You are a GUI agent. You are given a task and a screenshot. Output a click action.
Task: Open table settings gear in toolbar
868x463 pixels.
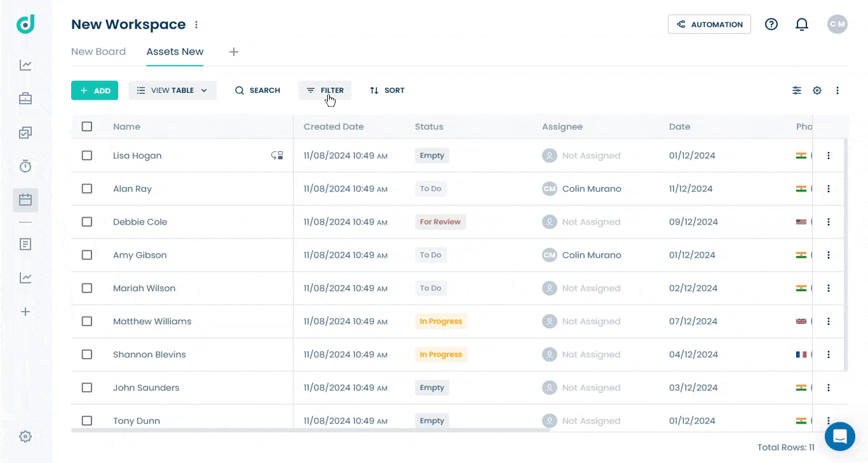817,90
